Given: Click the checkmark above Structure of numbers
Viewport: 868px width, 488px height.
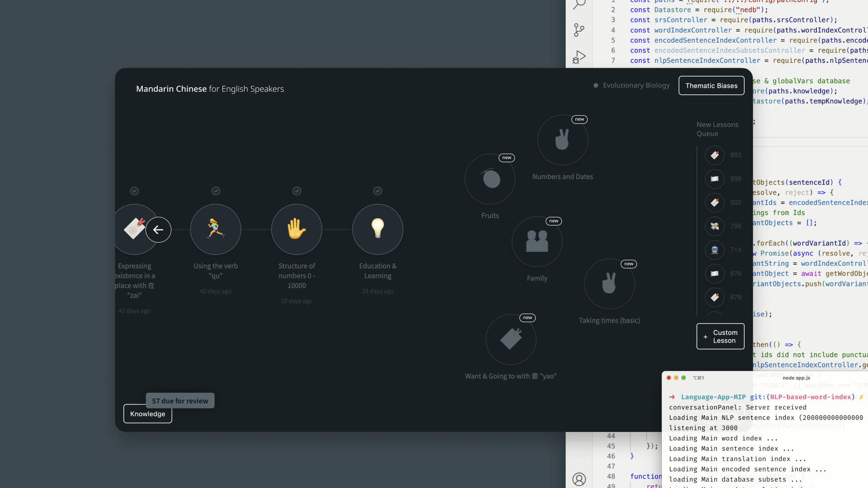Looking at the screenshot, I should (297, 191).
